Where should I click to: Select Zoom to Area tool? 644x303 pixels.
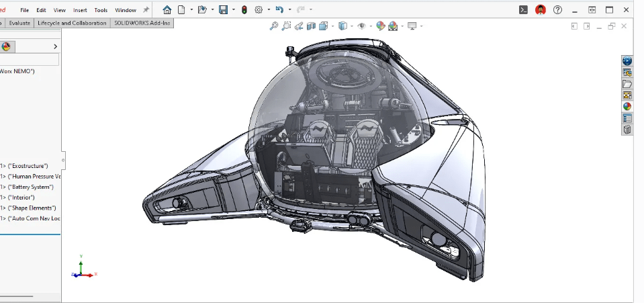coord(286,26)
